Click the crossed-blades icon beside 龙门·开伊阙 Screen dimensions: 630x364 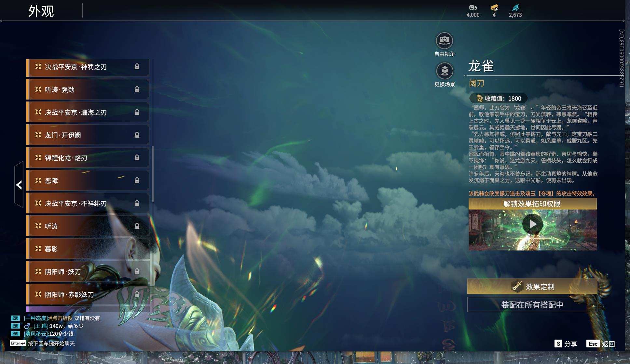click(38, 135)
